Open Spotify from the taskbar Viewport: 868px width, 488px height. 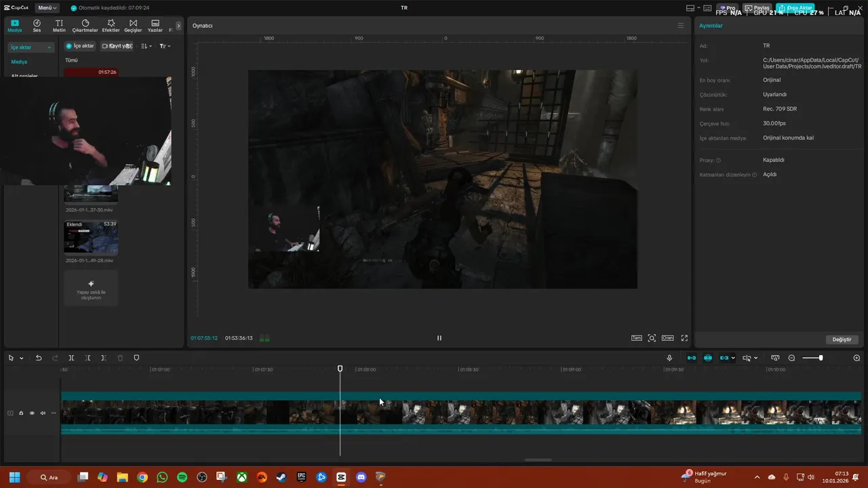(182, 477)
